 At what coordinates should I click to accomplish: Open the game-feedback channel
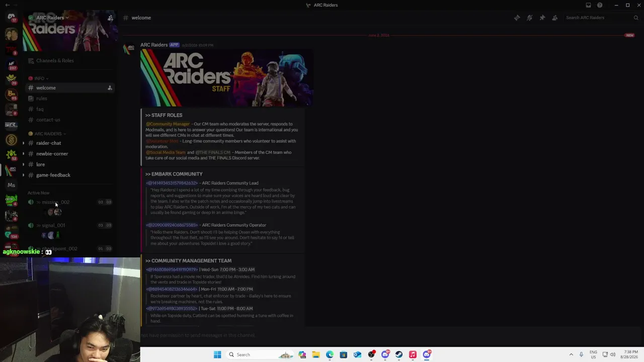pyautogui.click(x=70, y=175)
